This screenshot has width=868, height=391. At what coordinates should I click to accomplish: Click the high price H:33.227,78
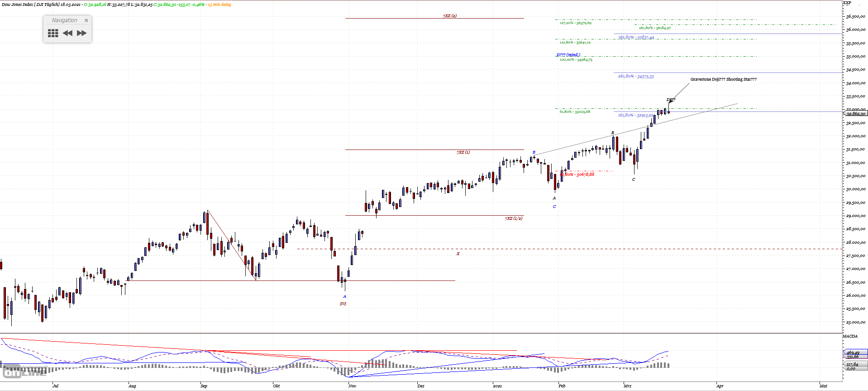click(119, 5)
